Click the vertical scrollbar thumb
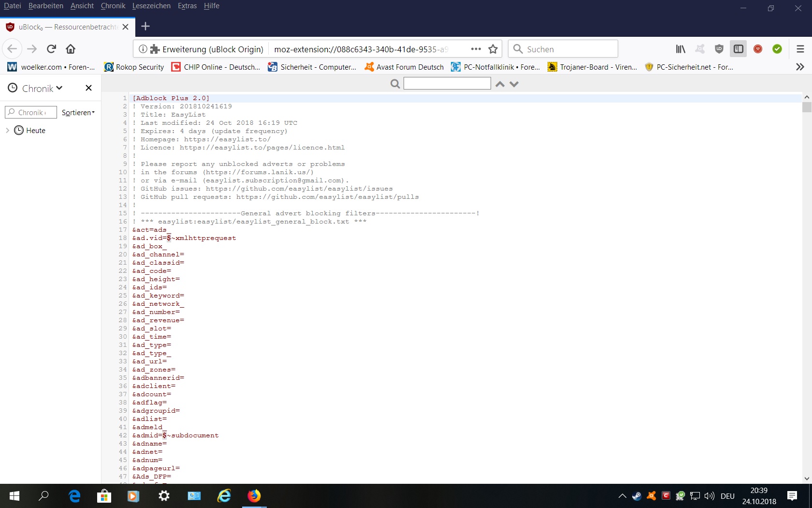The height and width of the screenshot is (508, 812). [x=807, y=106]
